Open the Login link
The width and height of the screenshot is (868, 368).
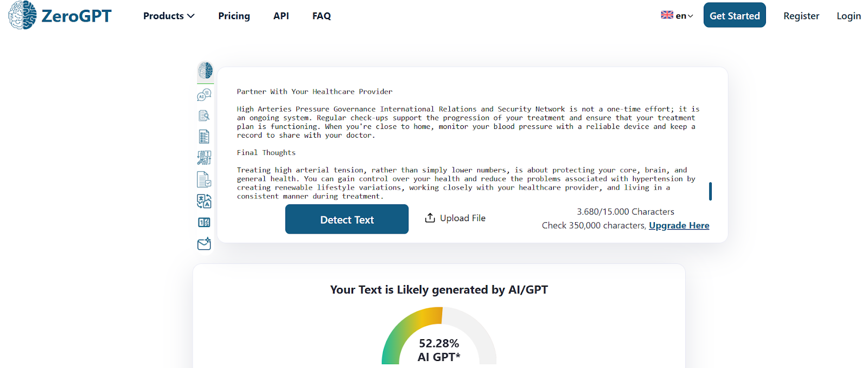(x=848, y=16)
